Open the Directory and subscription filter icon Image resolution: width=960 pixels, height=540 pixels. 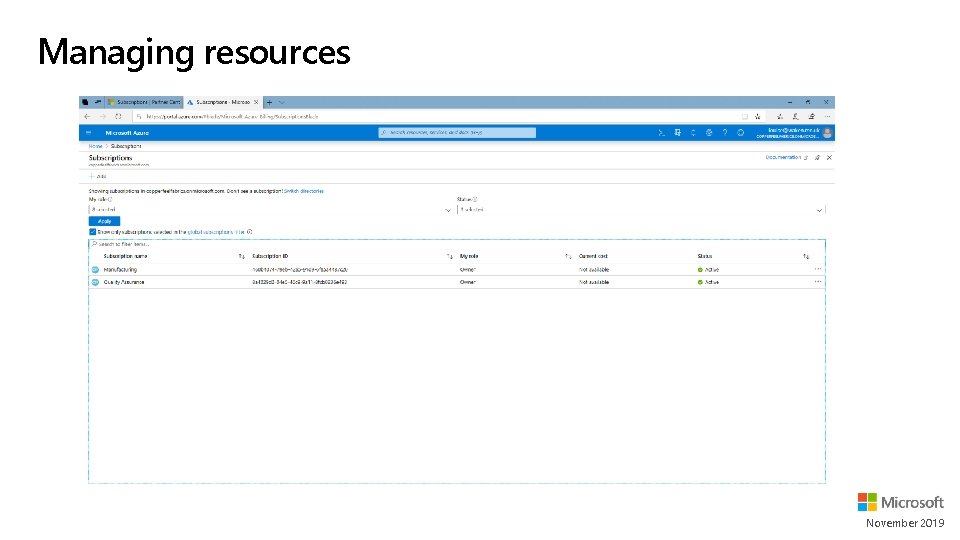[677, 133]
